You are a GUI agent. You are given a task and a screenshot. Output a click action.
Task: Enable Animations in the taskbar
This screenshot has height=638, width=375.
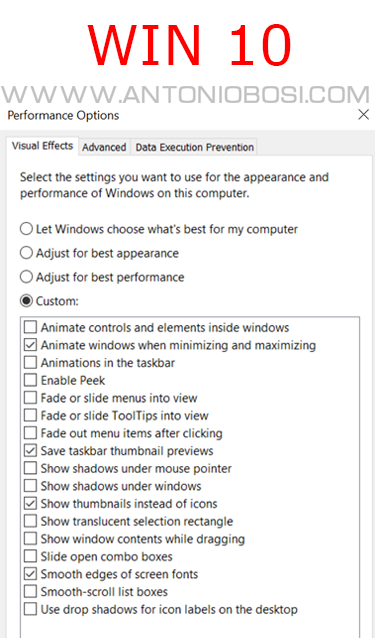(31, 362)
